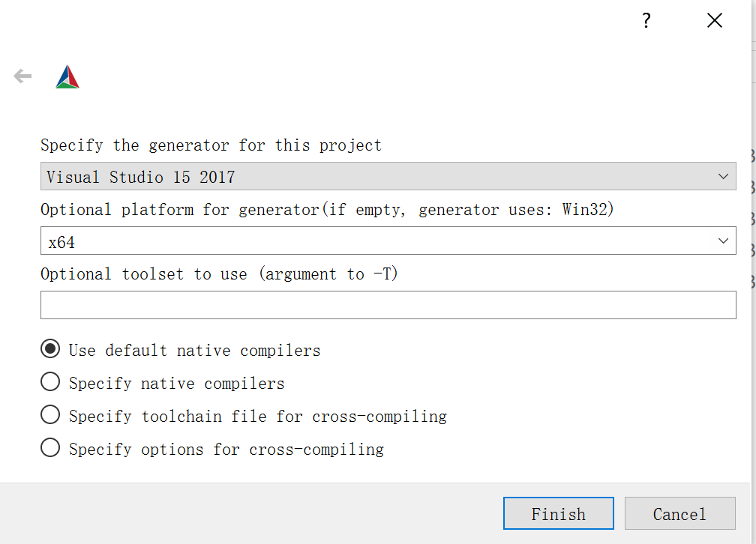Click the Finish button
The height and width of the screenshot is (544, 756).
[x=558, y=513]
